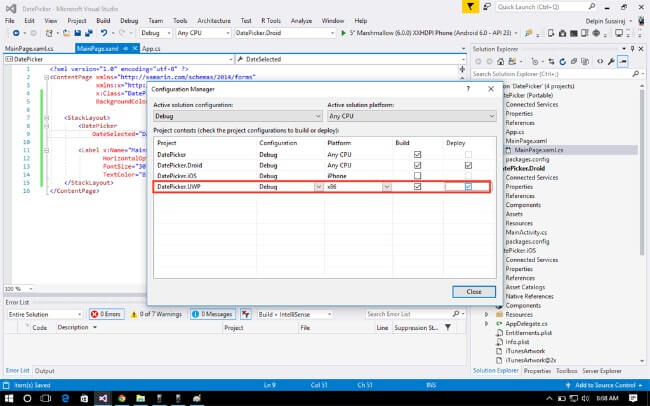650x406 pixels.
Task: Select MainPage.xaml.cs in Solution Explorer
Action: point(539,149)
